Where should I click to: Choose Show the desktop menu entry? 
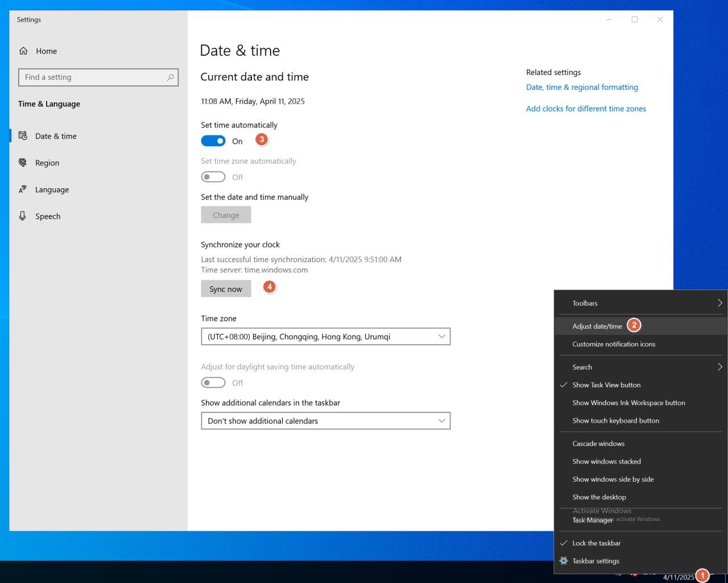point(599,497)
